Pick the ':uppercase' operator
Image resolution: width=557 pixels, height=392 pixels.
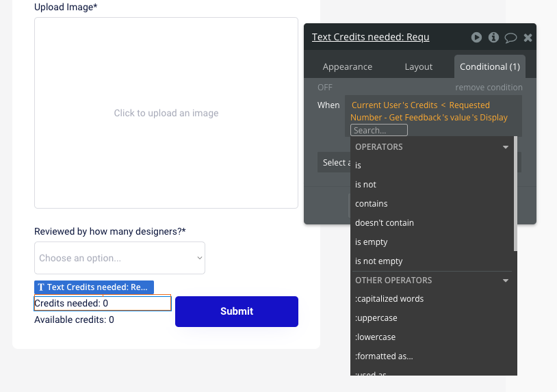[x=376, y=318]
